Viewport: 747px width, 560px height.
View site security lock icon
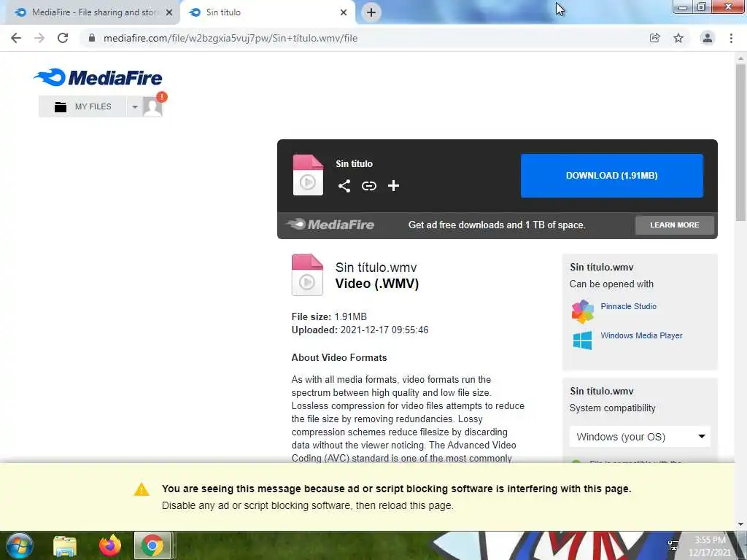click(92, 38)
